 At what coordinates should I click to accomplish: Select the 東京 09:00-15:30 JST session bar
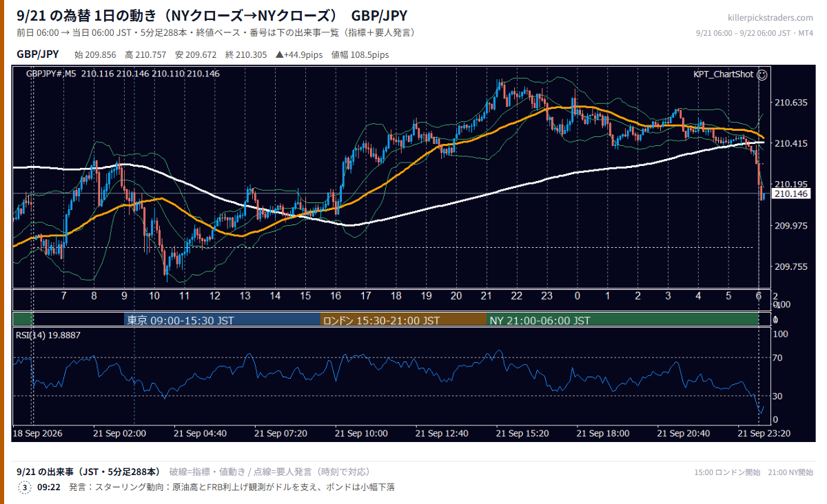point(222,320)
